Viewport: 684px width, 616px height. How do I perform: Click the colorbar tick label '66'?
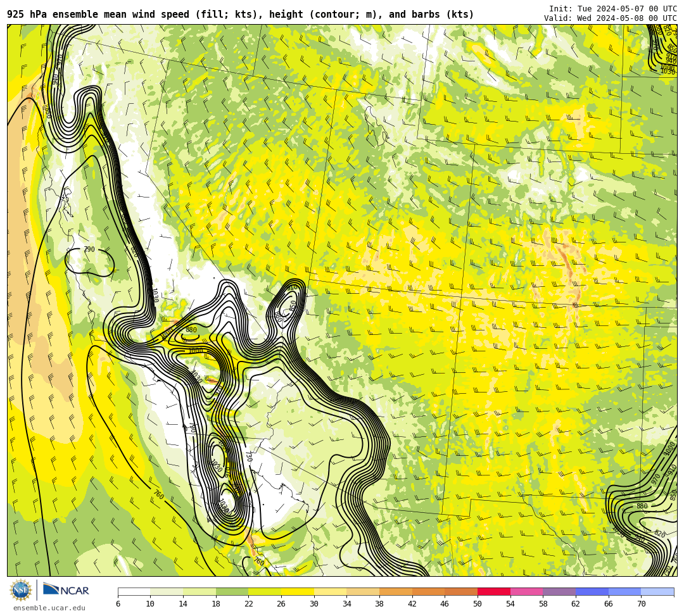608,604
